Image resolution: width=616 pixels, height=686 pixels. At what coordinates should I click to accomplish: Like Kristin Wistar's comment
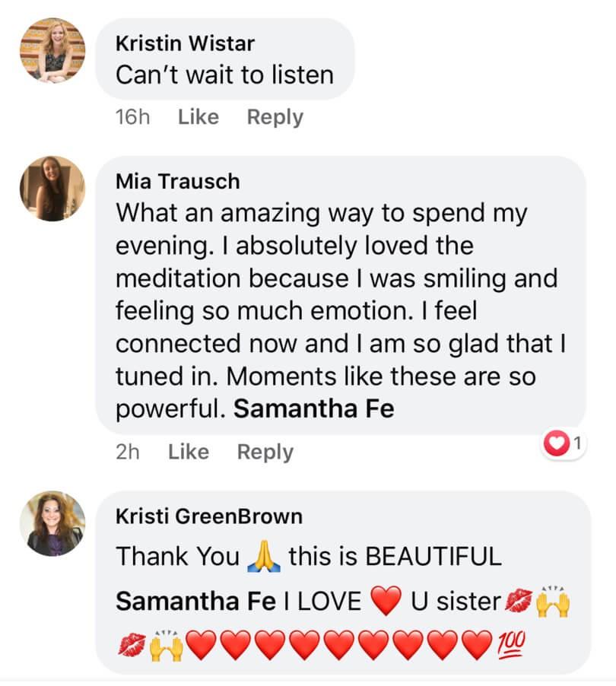tap(198, 117)
